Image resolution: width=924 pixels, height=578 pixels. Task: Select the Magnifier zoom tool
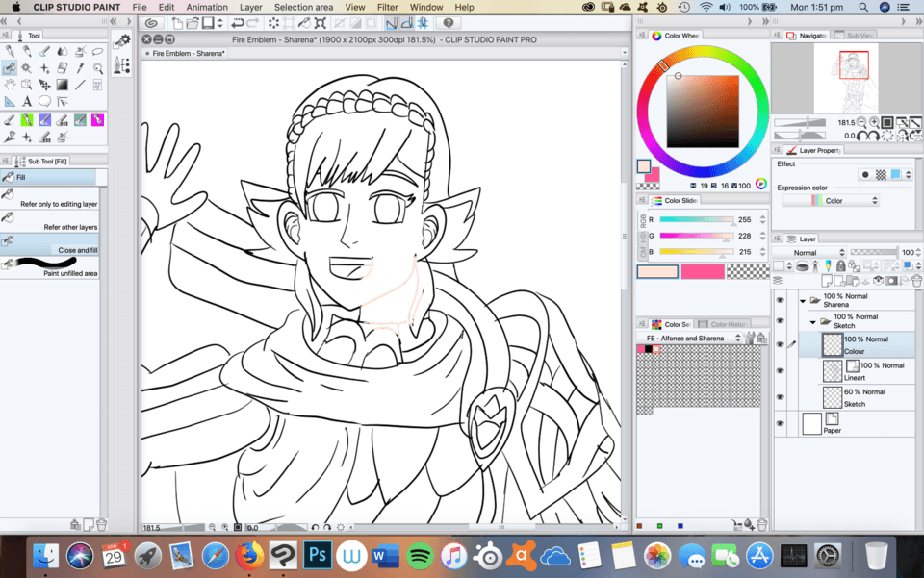(98, 67)
